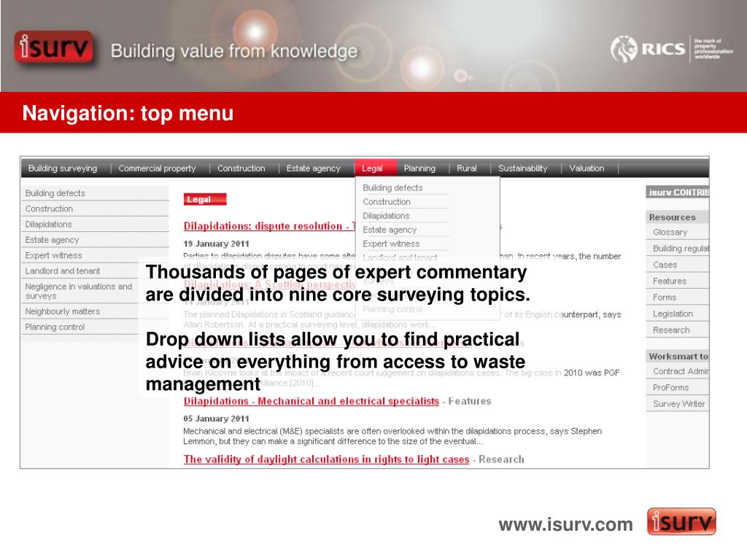The image size is (747, 560).
Task: Open Glossary under Resources
Action: tap(678, 232)
